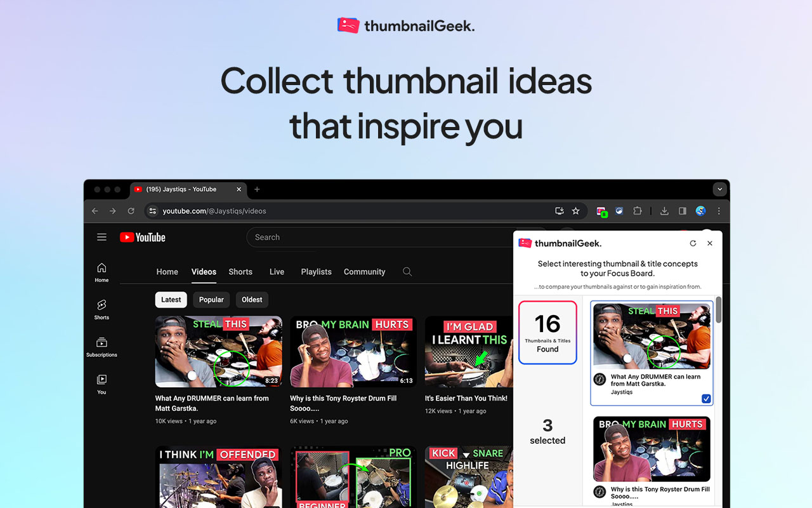Viewport: 812px width, 508px height.
Task: Click the Oldest sorting button
Action: (252, 299)
